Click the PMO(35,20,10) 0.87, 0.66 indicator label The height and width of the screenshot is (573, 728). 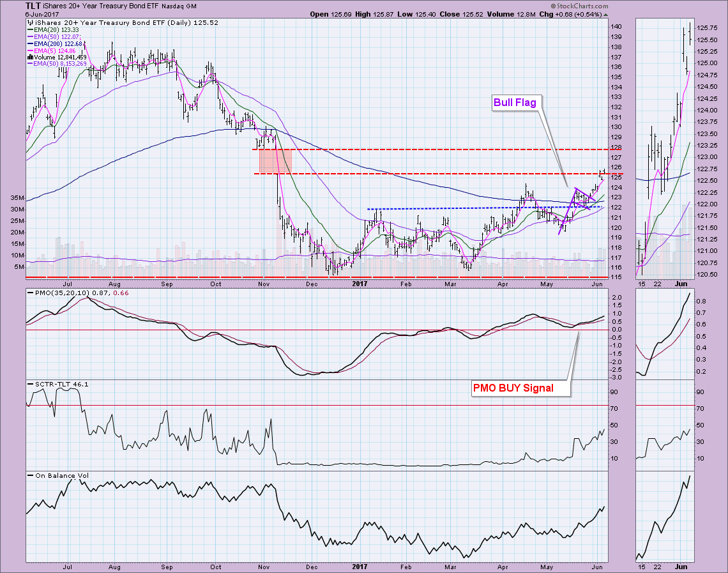(77, 293)
